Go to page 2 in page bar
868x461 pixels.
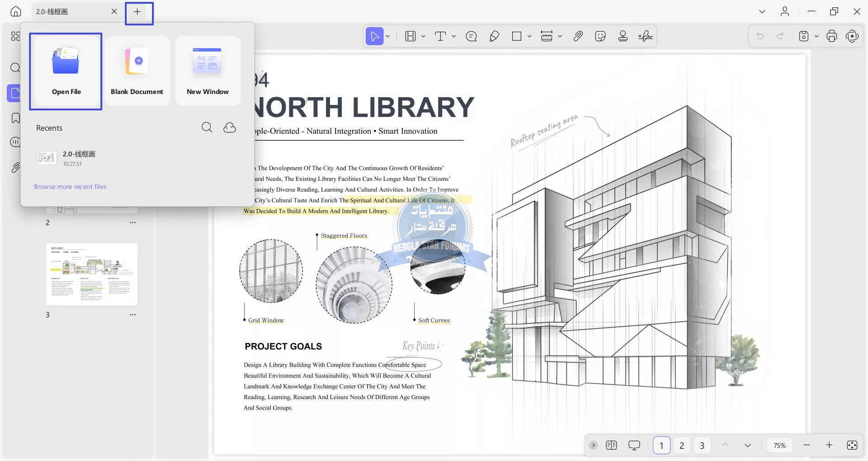coord(682,446)
